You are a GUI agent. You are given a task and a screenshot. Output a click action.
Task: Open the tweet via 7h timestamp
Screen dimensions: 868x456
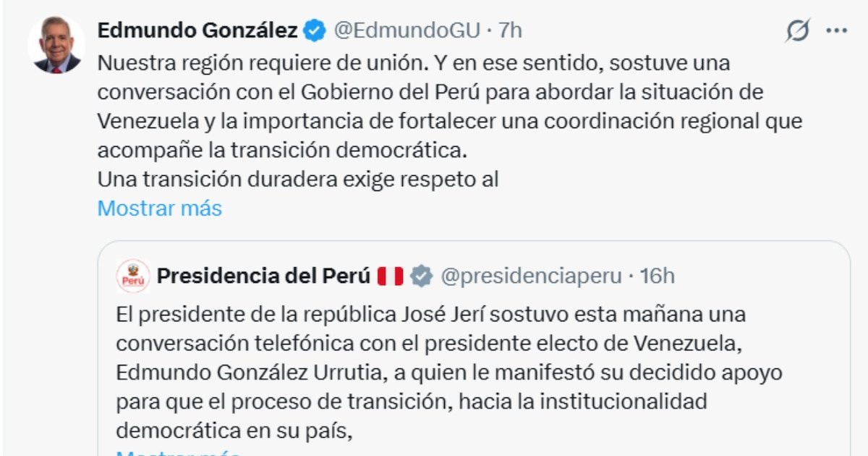pos(511,30)
